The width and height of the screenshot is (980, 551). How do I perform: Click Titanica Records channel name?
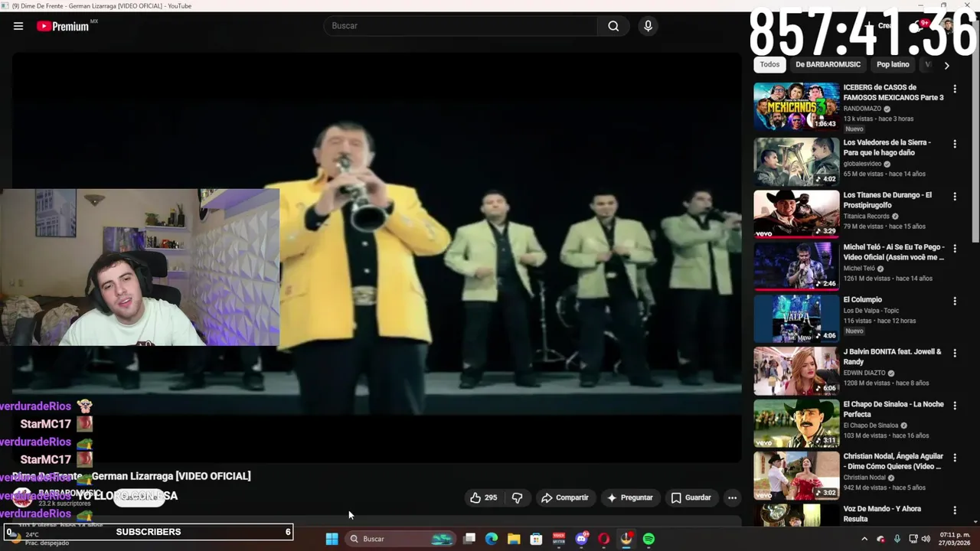coord(867,217)
